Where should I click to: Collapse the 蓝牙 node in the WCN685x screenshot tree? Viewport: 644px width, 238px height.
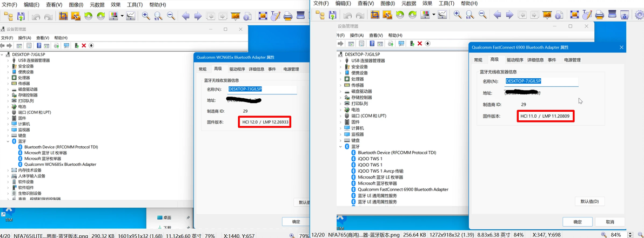click(x=8, y=141)
